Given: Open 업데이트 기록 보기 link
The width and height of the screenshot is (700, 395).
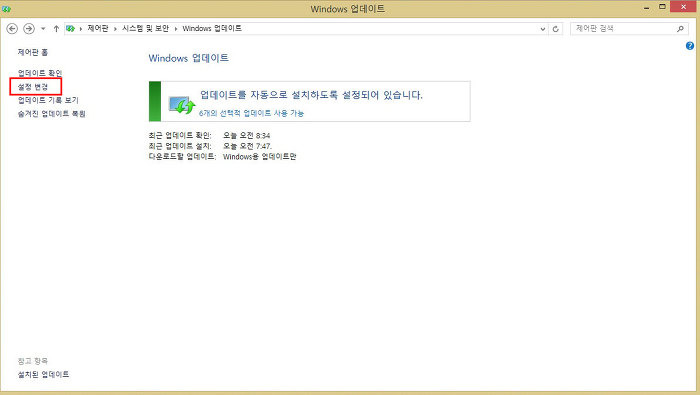Looking at the screenshot, I should point(48,100).
